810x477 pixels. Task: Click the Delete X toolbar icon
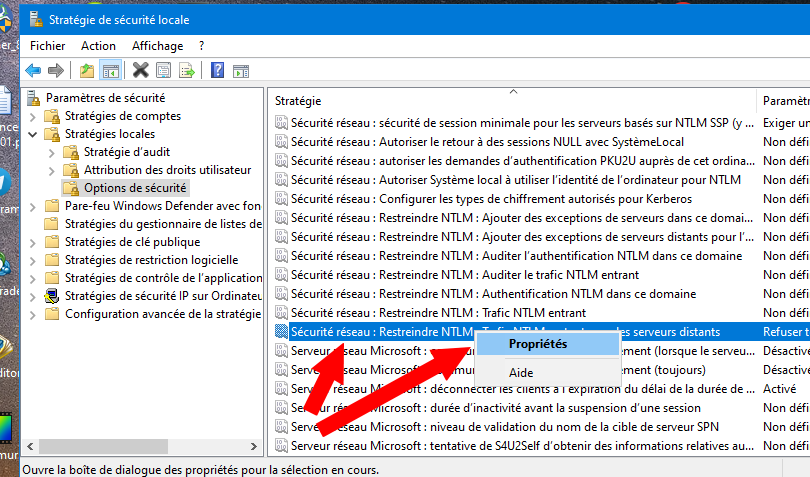[x=141, y=70]
